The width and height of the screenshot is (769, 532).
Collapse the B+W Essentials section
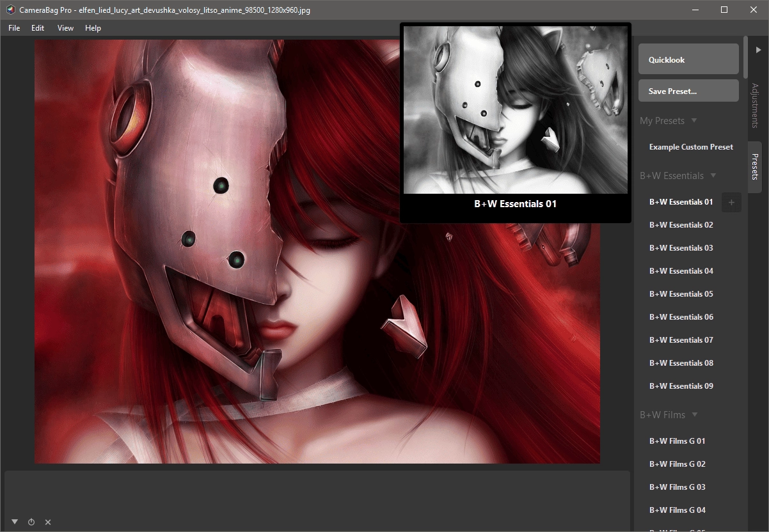click(713, 176)
